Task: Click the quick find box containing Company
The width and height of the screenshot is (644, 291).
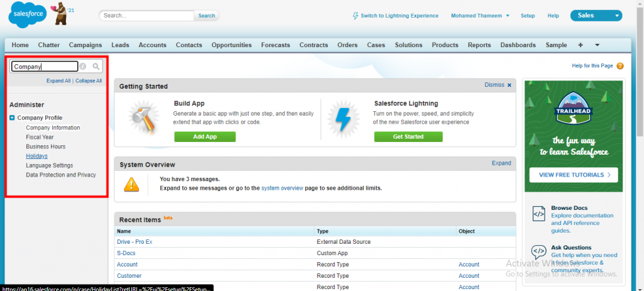Action: click(45, 66)
